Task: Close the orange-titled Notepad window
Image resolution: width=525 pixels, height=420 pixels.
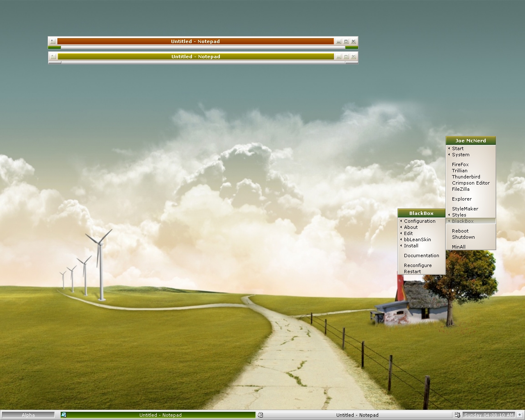Action: point(353,41)
